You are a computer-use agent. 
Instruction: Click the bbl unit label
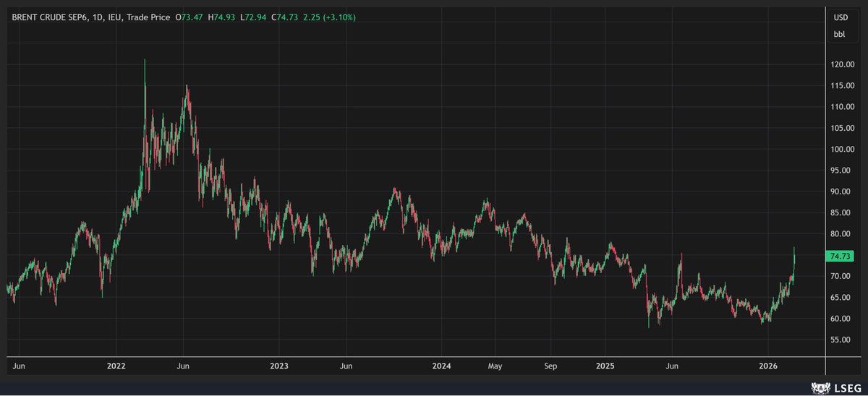[840, 33]
